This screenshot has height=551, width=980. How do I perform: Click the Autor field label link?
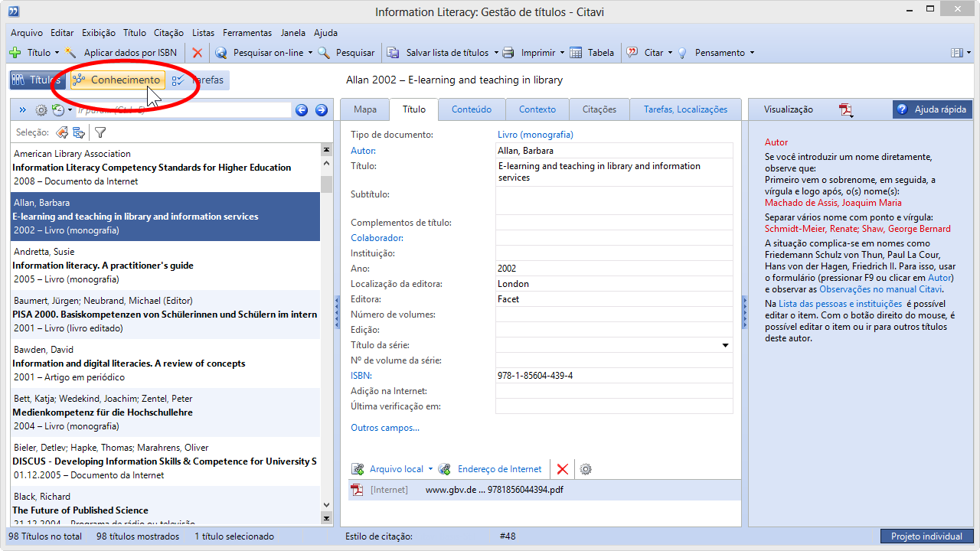(364, 151)
